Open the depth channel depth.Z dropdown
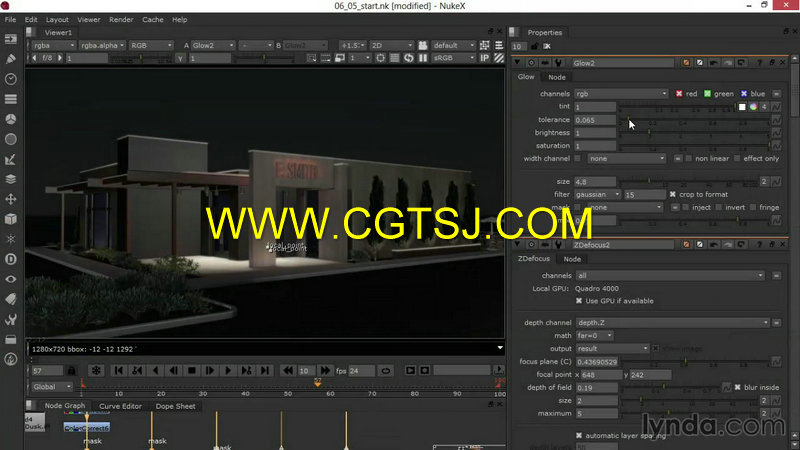The image size is (800, 450). (x=672, y=322)
